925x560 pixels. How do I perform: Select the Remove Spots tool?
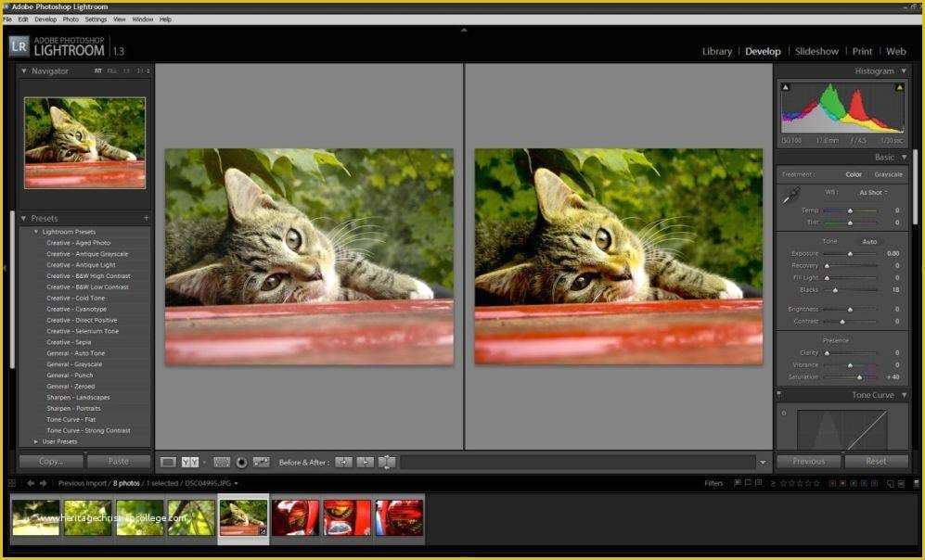262,462
